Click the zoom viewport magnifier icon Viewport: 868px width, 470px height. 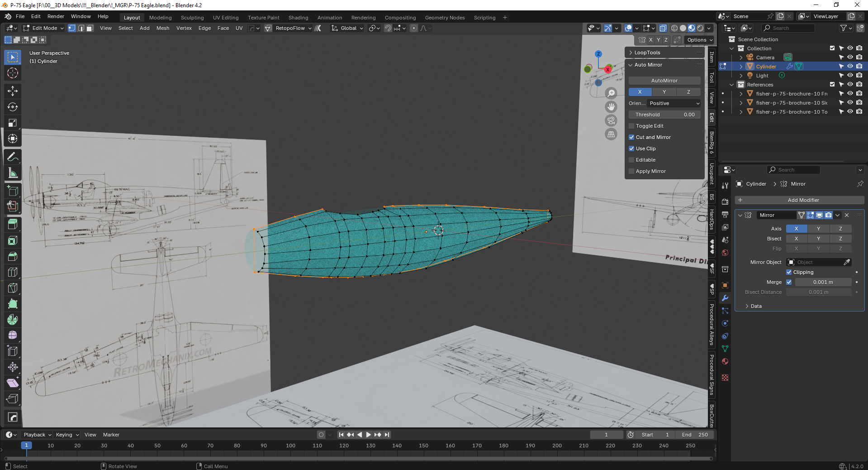[x=611, y=93]
